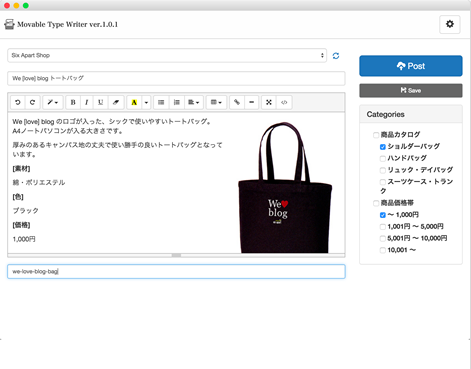This screenshot has width=471, height=369.
Task: Click the [色] heading in editor
Action: (18, 197)
